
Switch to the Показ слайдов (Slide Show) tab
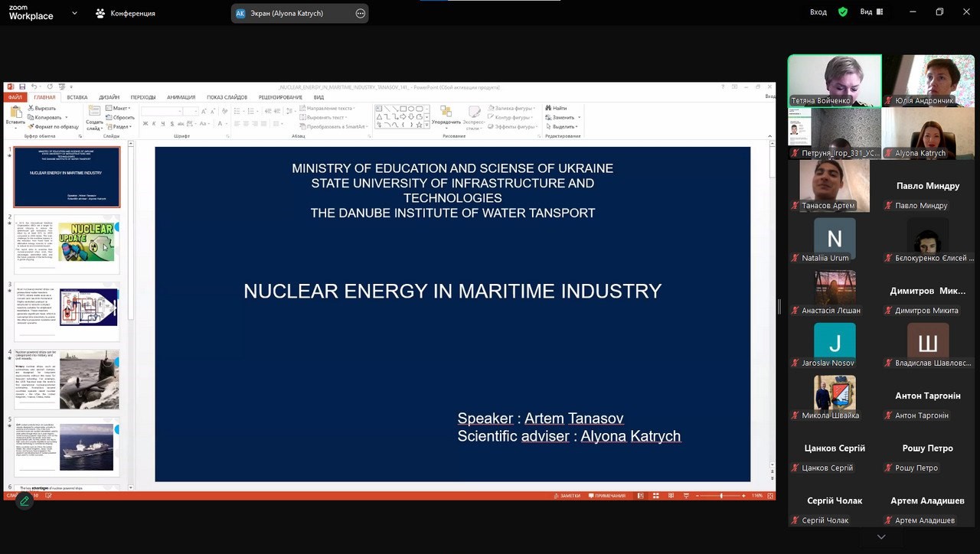pyautogui.click(x=227, y=97)
